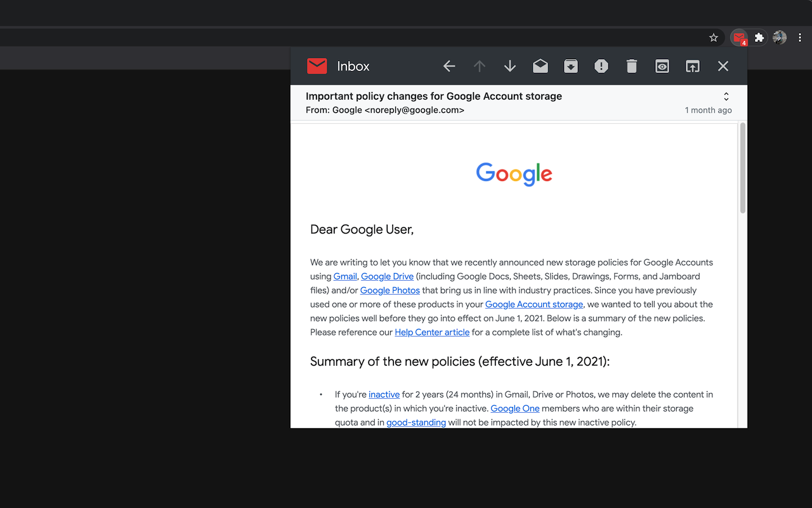Report the email as spam
Screen dimensions: 812x508
tap(601, 66)
